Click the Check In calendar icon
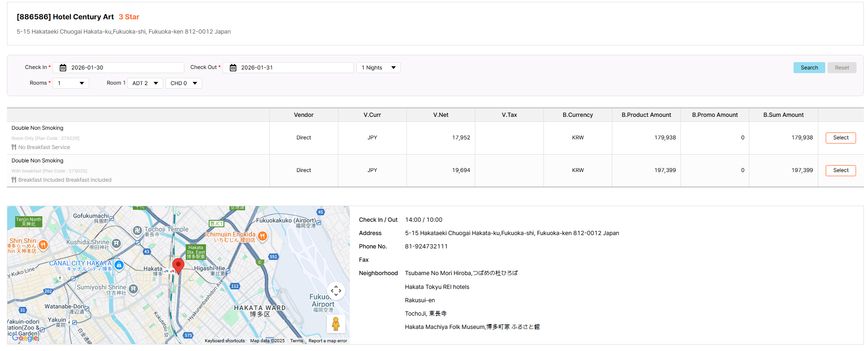The width and height of the screenshot is (868, 351). 63,68
